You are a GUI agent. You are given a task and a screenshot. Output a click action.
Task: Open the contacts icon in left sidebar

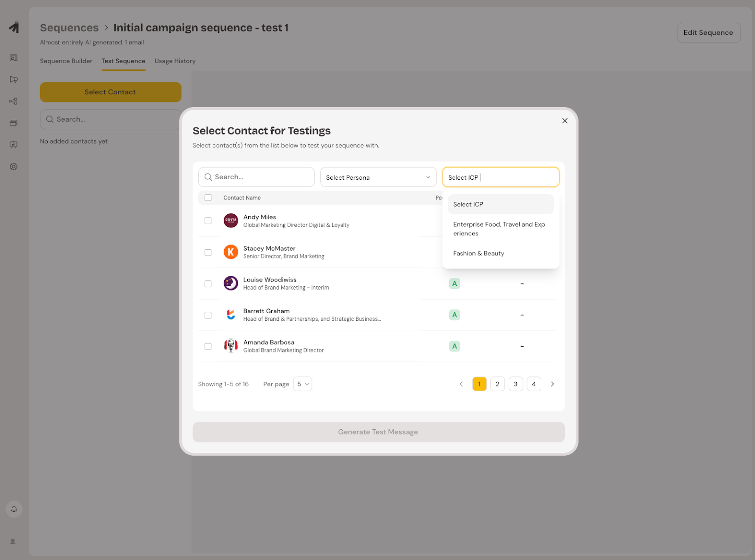point(14,58)
